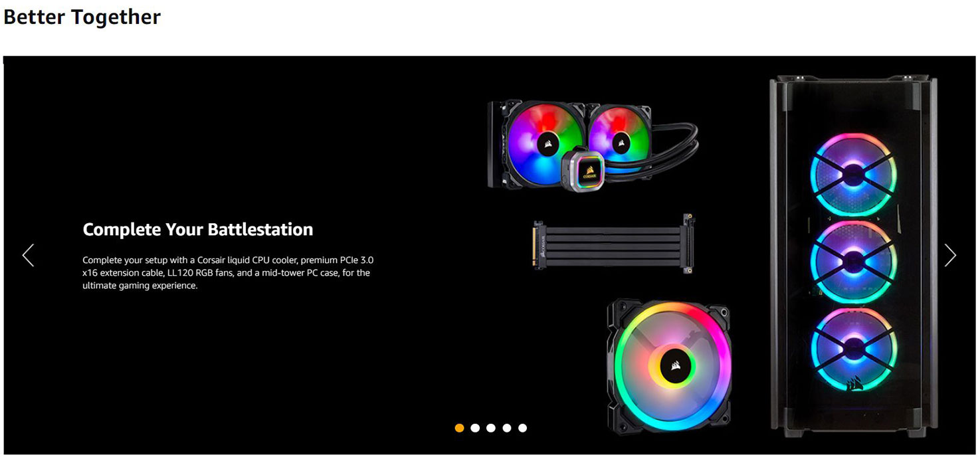Image resolution: width=980 pixels, height=457 pixels.
Task: Go to the previous carousel slide
Action: (28, 255)
